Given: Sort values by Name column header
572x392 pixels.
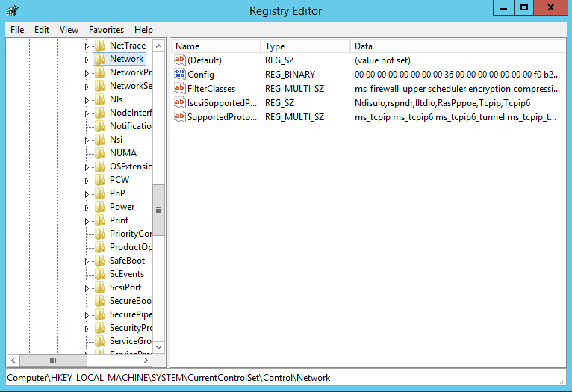Looking at the screenshot, I should pyautogui.click(x=215, y=46).
